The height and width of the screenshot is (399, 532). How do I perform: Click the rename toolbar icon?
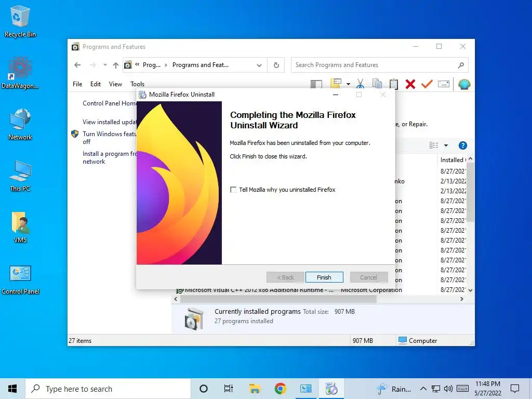(444, 84)
